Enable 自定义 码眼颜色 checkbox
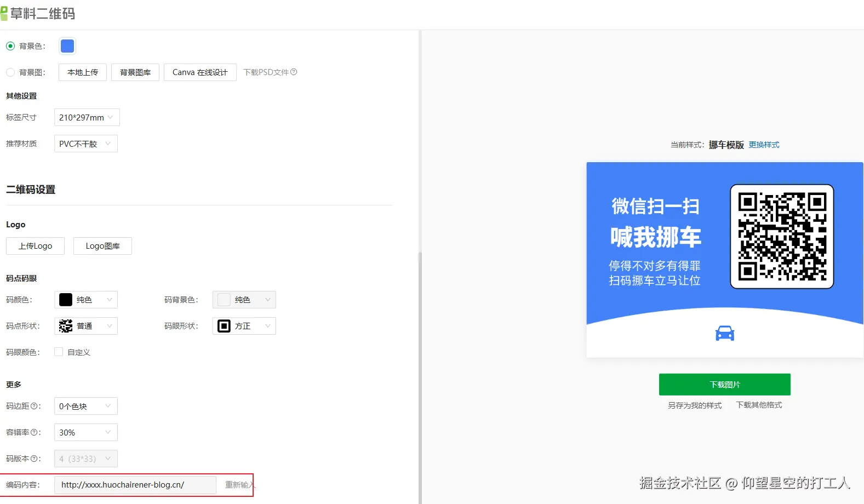 tap(59, 352)
